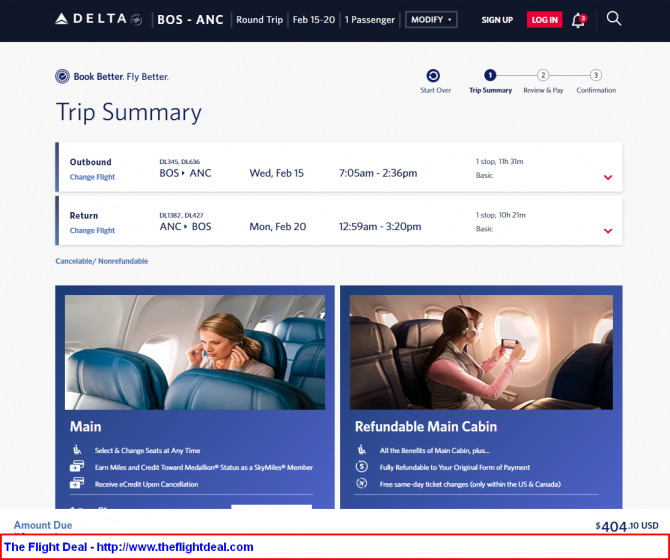This screenshot has height=560, width=670.
Task: Click the Amount Due label
Action: pyautogui.click(x=43, y=525)
